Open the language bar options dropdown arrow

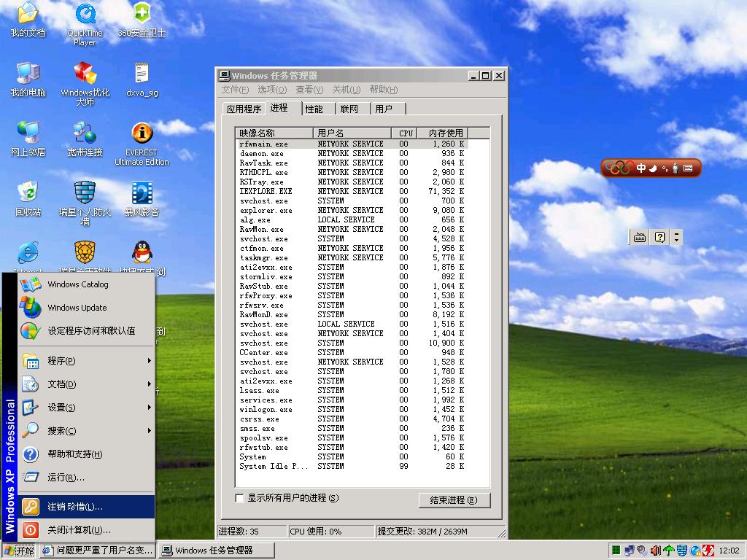click(x=677, y=238)
